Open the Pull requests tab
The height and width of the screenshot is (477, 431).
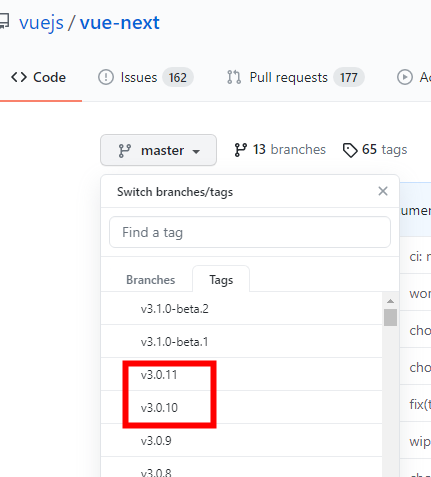[x=295, y=78]
